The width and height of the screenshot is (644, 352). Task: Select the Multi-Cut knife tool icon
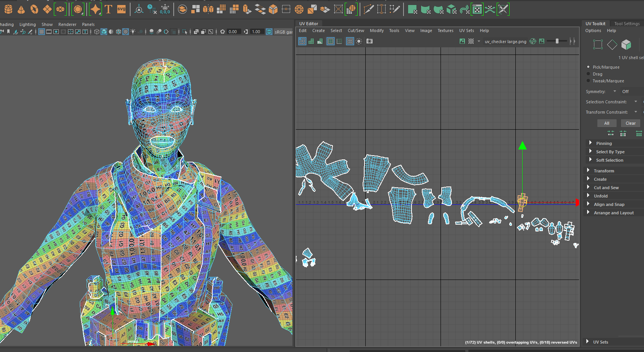368,9
